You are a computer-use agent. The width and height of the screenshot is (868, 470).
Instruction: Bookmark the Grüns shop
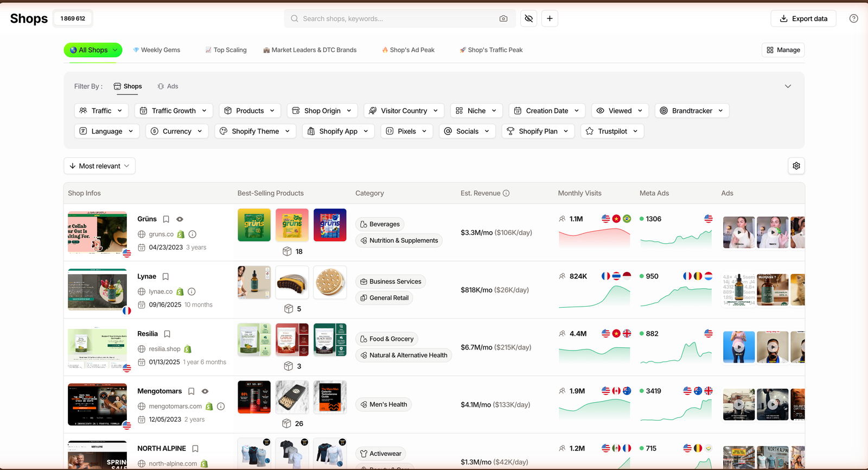click(166, 219)
